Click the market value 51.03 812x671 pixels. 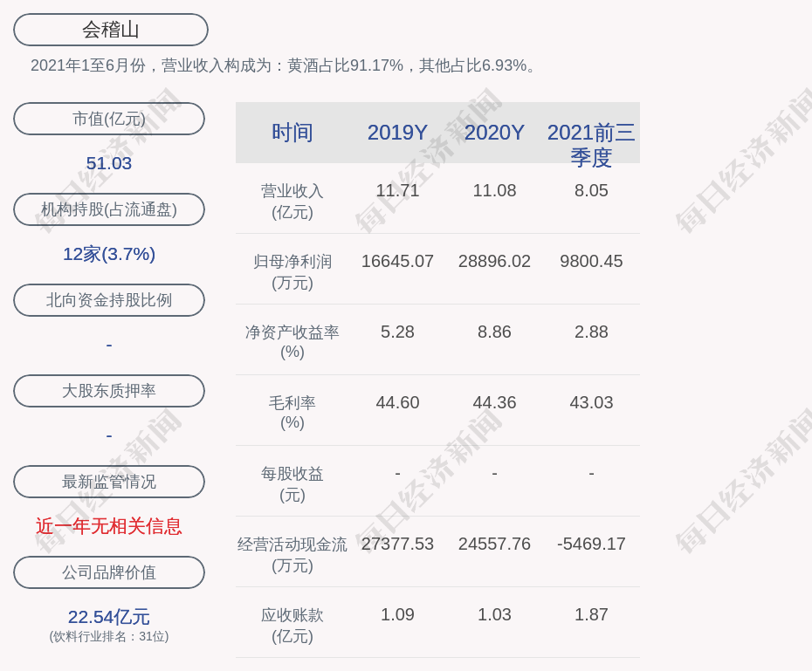coord(109,163)
